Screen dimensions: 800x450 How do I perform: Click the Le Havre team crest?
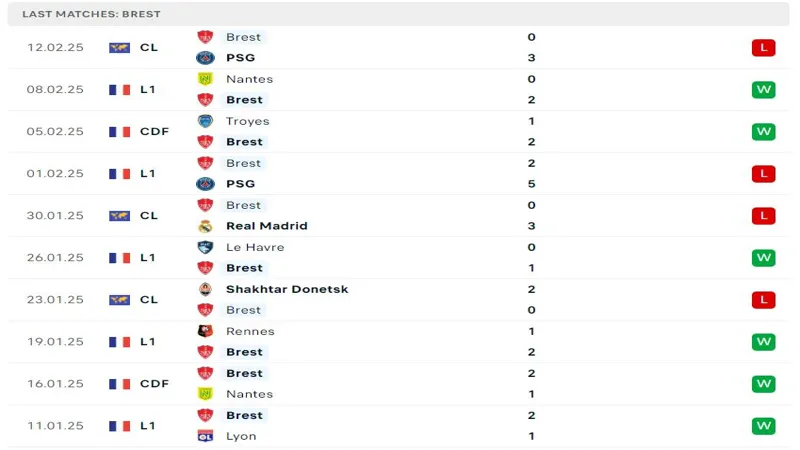[205, 247]
